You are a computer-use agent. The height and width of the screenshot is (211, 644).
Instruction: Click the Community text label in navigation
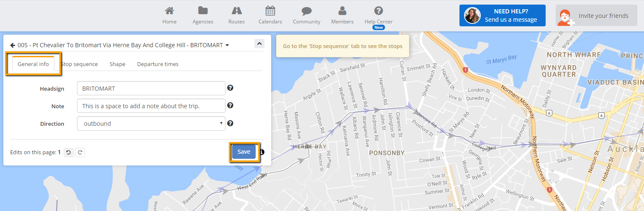pos(307,22)
